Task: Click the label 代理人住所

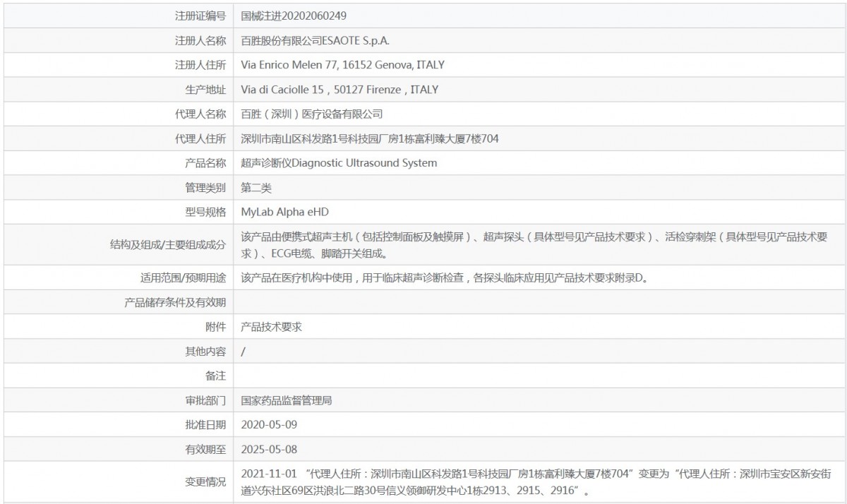Action: point(200,138)
